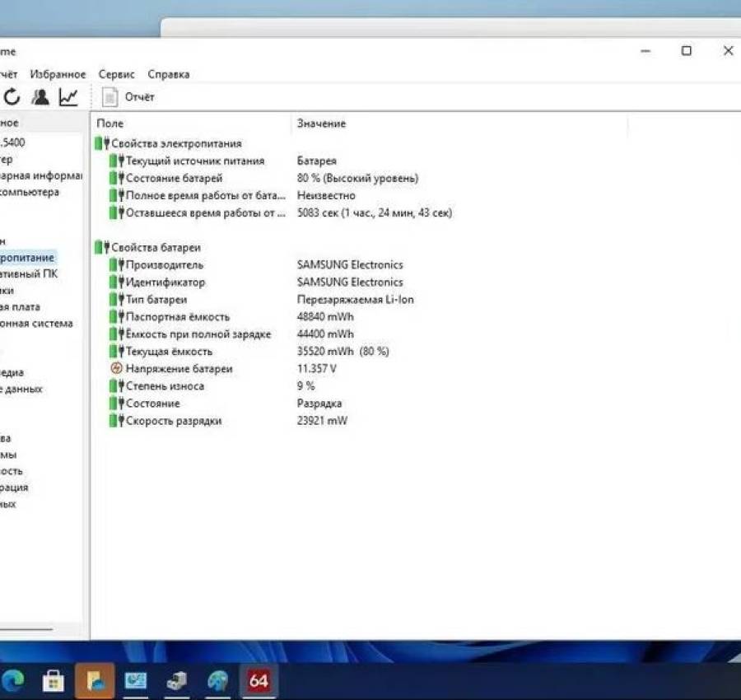Click the battery icon beside Производитель
741x700 pixels.
[x=116, y=264]
